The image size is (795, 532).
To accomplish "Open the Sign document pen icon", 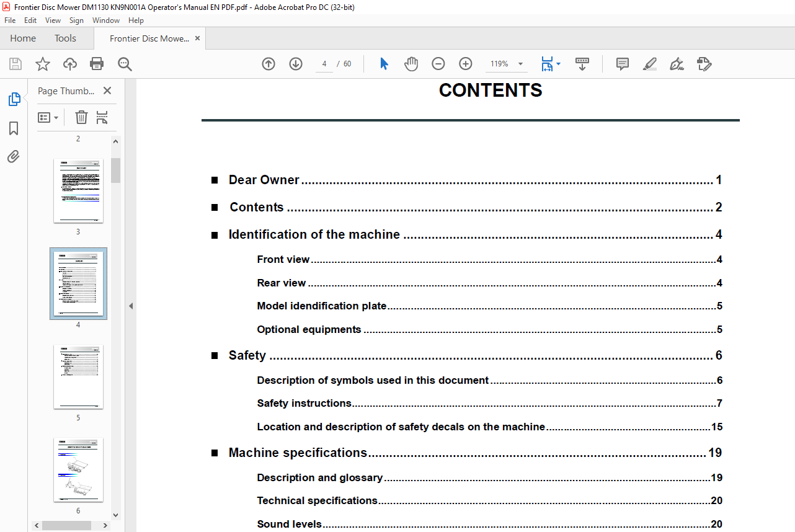I will pos(677,64).
